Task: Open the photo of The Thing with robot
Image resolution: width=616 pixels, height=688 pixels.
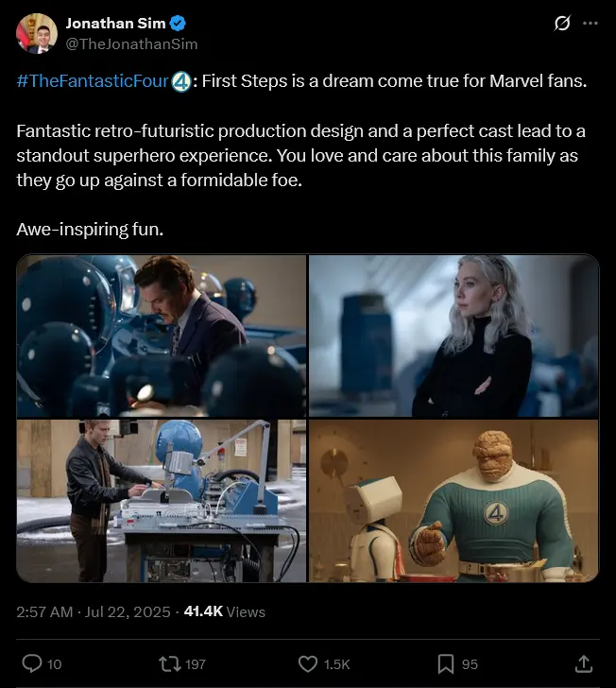Action: [x=454, y=501]
